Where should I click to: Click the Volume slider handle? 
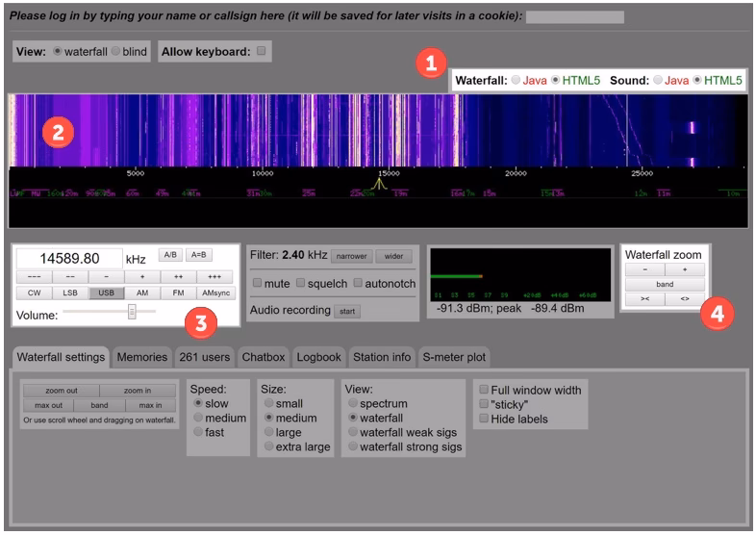click(132, 312)
